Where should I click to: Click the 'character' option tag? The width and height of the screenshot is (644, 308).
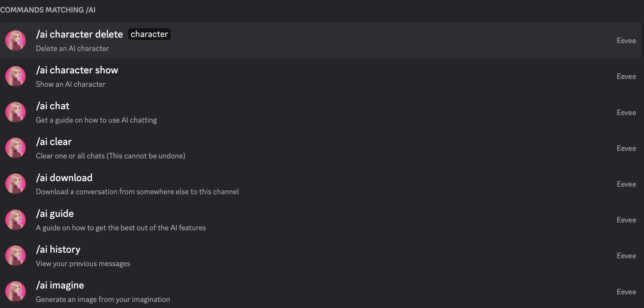149,34
